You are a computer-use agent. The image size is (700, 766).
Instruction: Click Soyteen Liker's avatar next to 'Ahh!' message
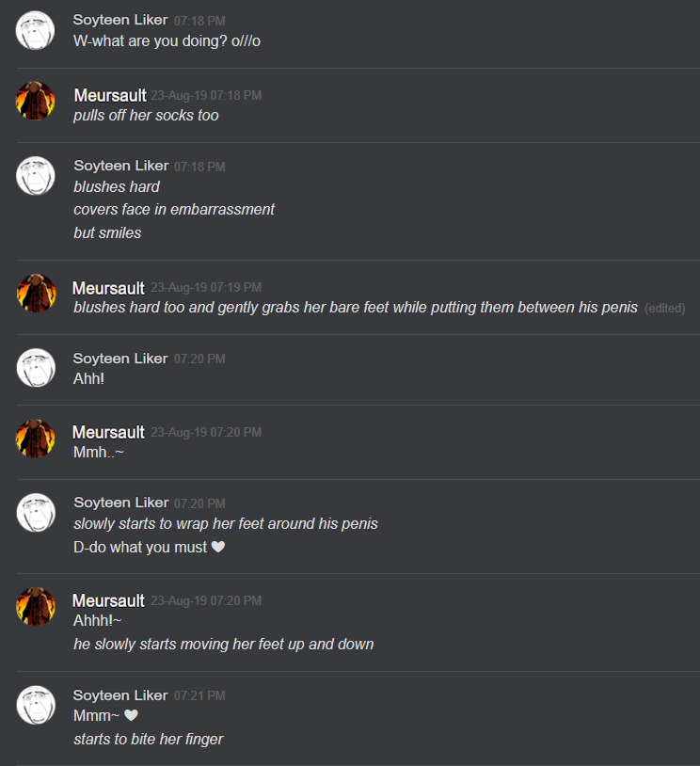36,368
